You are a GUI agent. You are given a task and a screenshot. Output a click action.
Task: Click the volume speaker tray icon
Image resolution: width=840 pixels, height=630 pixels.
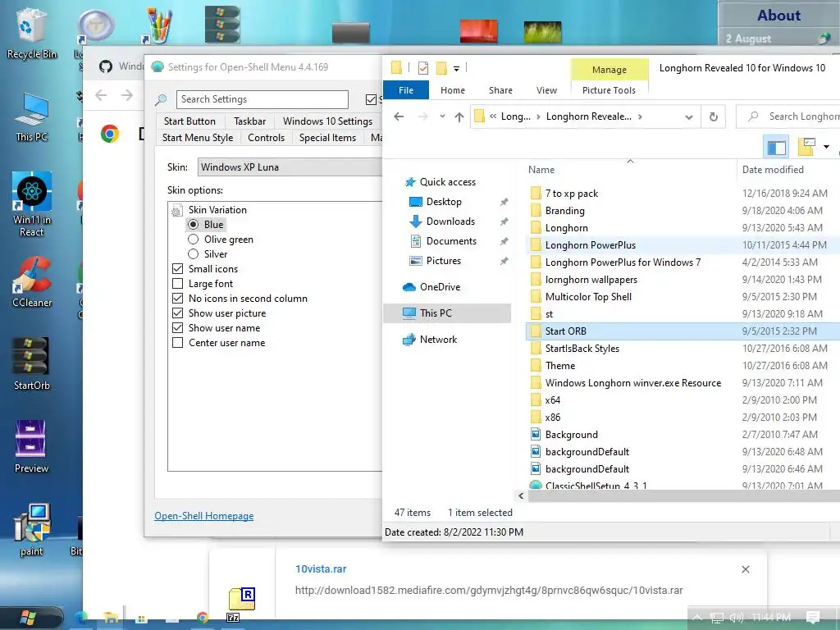(736, 618)
